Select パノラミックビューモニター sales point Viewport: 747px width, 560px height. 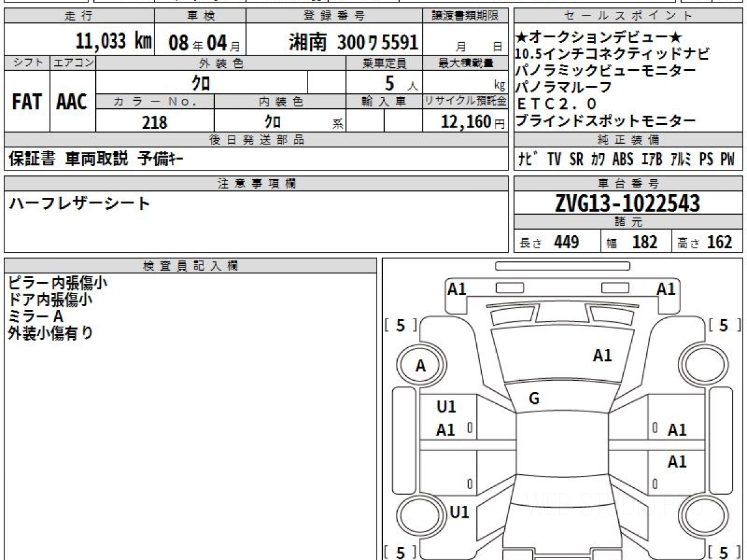[606, 70]
